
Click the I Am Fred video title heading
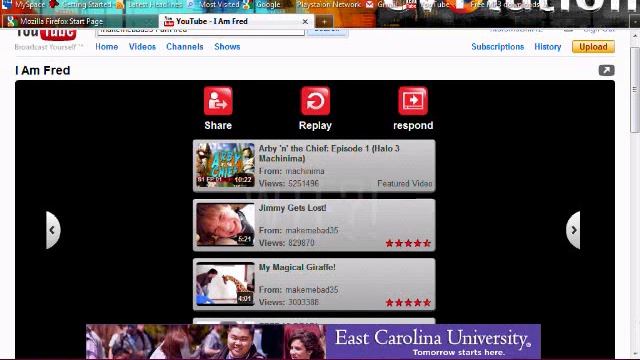42,70
